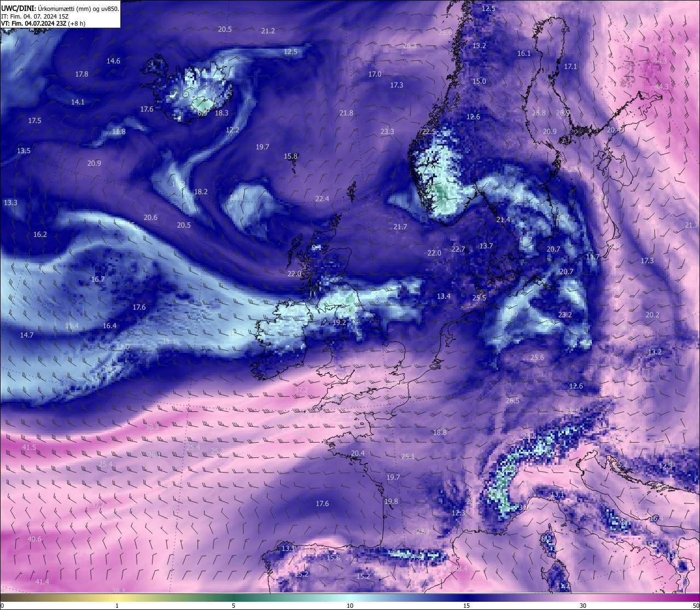Click the UWC/DINI Úrkomumætti title line
The image size is (700, 610).
click(60, 9)
